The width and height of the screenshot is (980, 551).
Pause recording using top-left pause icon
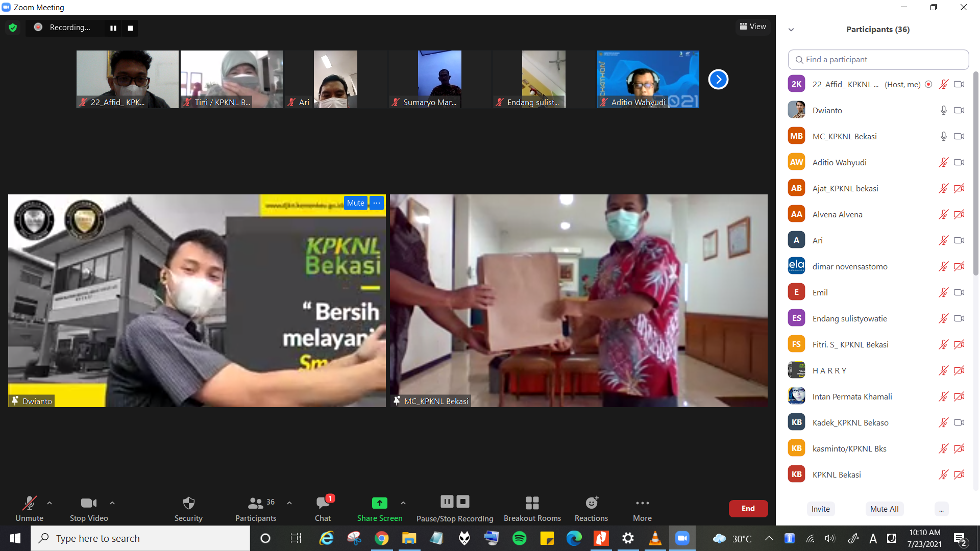pos(113,28)
